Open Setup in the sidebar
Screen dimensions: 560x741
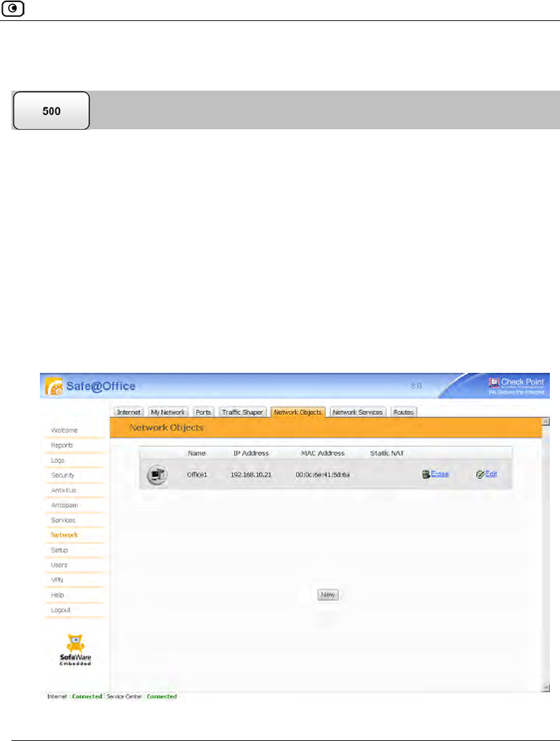(59, 550)
